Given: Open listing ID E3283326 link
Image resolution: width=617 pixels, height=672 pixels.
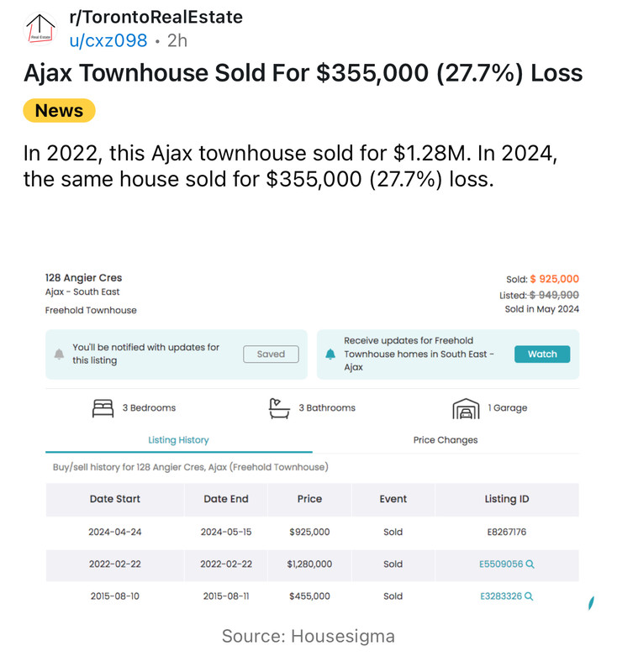Looking at the screenshot, I should (501, 596).
